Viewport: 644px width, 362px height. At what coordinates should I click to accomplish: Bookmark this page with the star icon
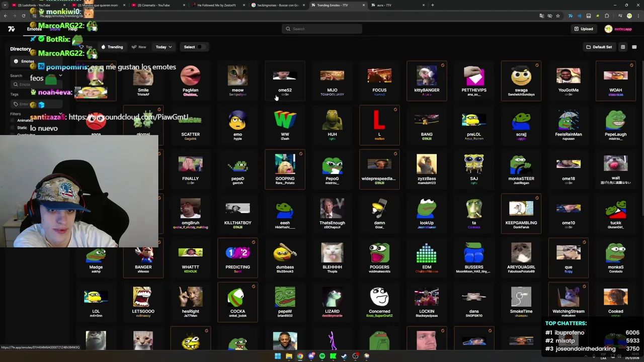(x=557, y=16)
